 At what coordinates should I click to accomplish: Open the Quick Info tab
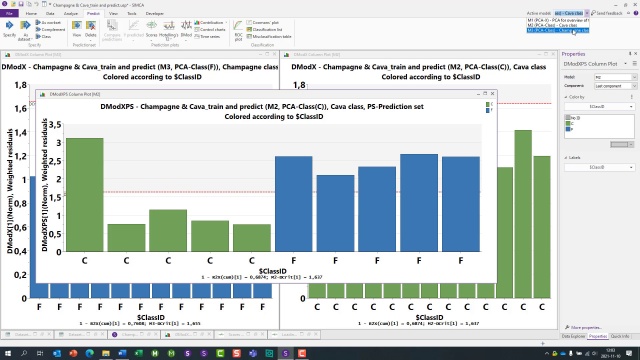click(620, 336)
